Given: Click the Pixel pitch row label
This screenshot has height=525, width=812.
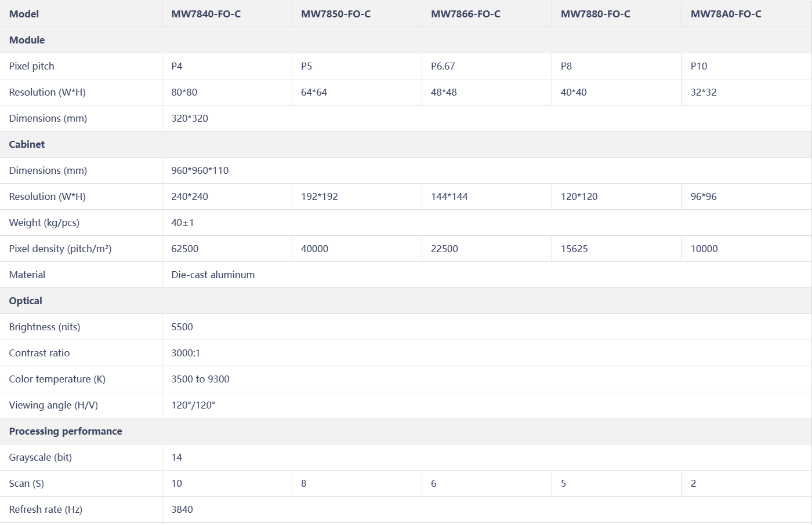Looking at the screenshot, I should [31, 66].
